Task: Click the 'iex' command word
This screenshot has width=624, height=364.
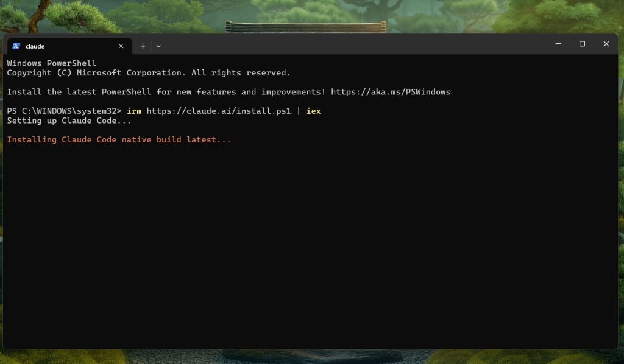Action: tap(313, 111)
